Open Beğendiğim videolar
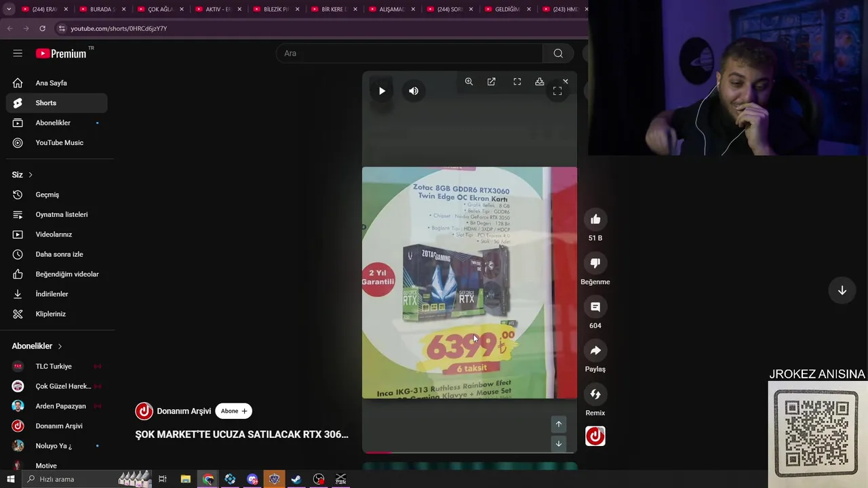868x488 pixels. coord(57,274)
